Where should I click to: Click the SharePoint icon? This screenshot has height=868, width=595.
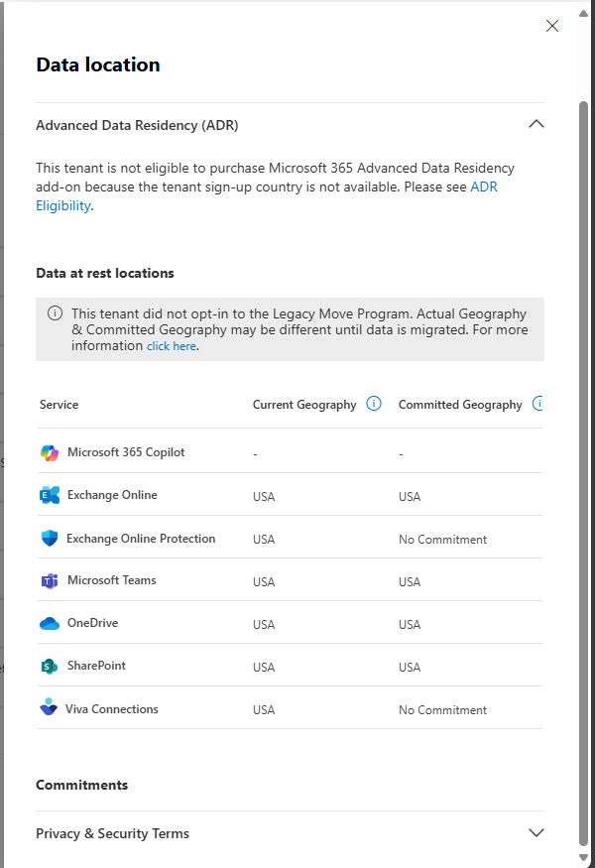click(50, 667)
